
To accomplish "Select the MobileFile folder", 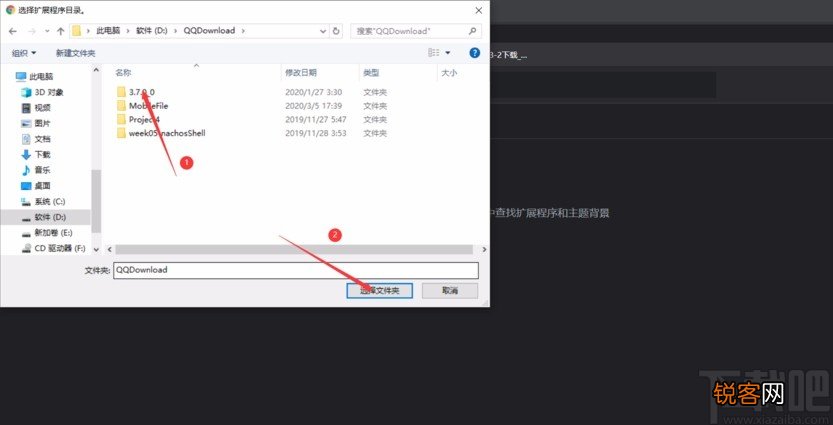I will point(148,106).
